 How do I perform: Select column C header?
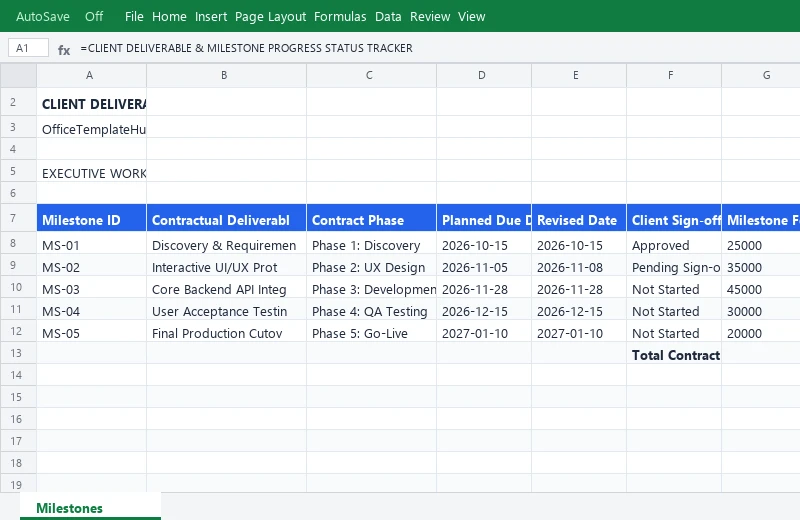[x=371, y=76]
